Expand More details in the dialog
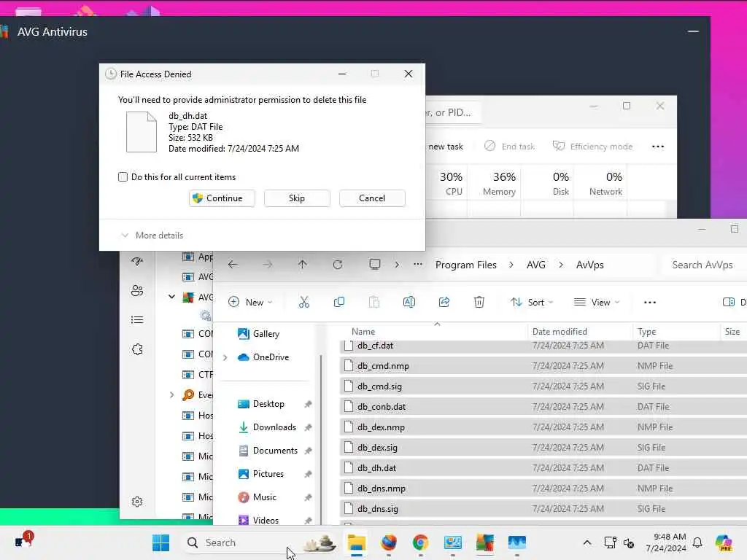747x560 pixels. point(152,236)
